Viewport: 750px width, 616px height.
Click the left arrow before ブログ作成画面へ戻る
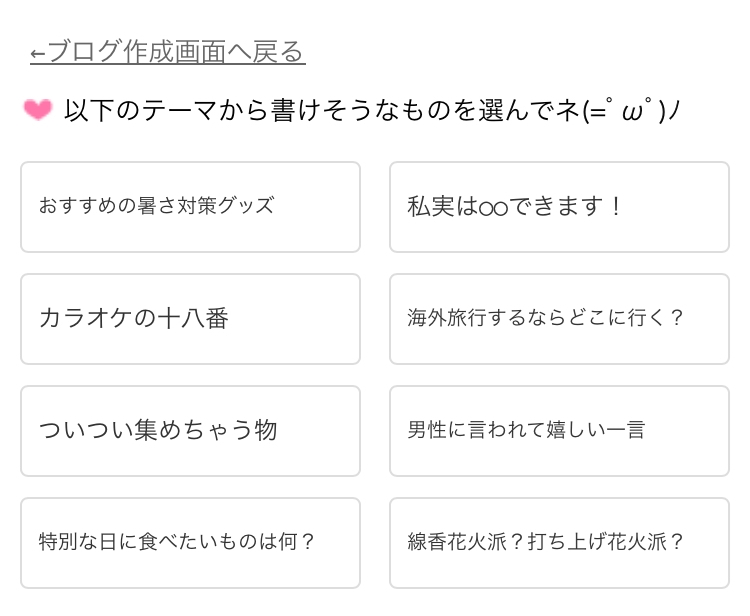[38, 53]
